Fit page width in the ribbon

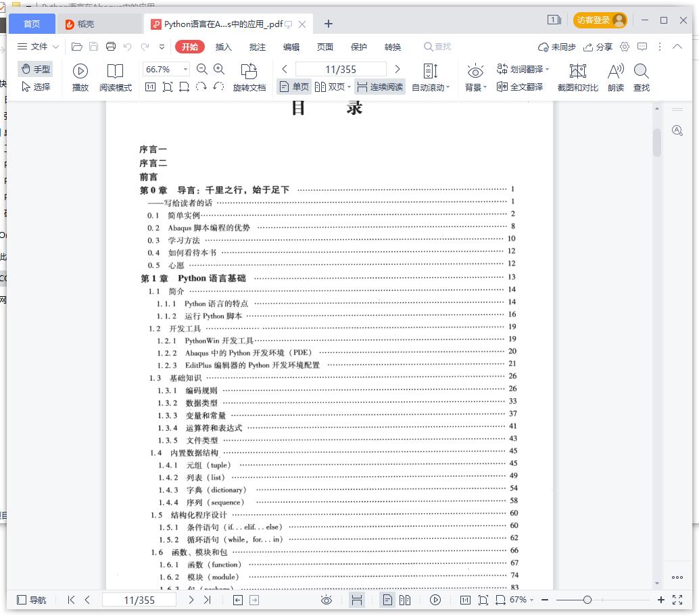[x=184, y=87]
